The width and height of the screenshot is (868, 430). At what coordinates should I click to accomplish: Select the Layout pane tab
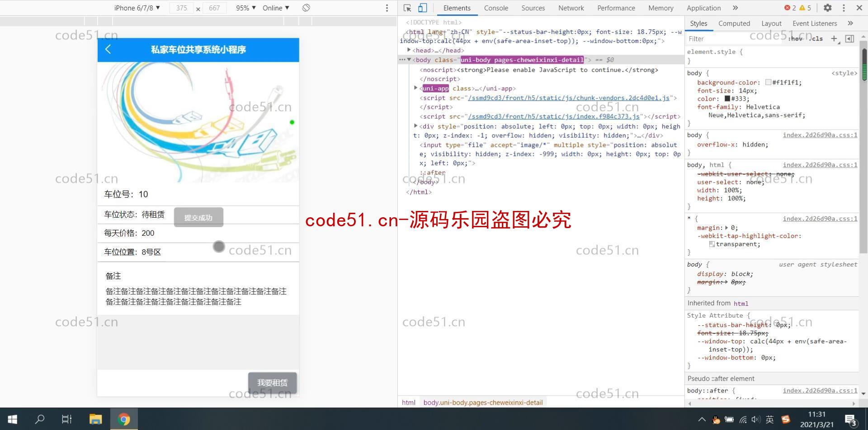click(x=771, y=23)
